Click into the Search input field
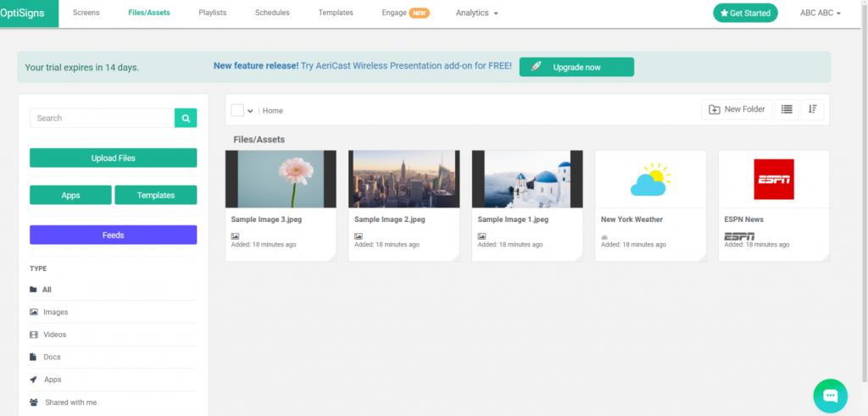This screenshot has width=868, height=416. click(x=102, y=118)
